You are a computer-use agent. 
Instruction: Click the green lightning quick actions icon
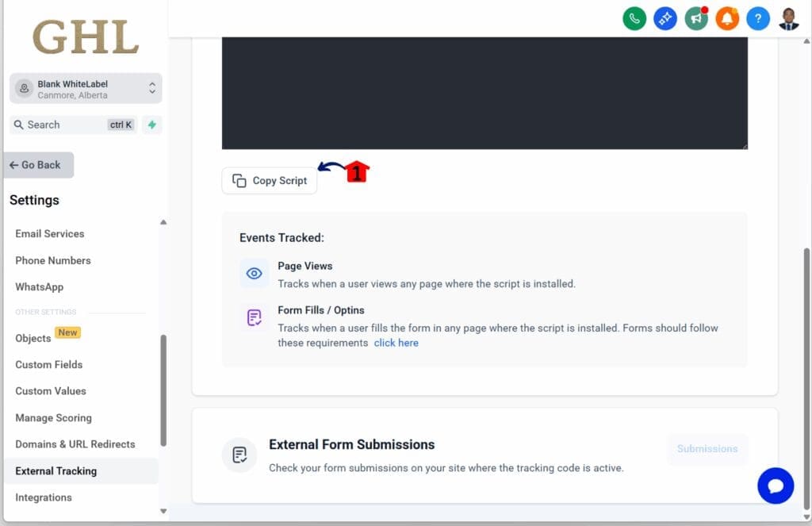(152, 125)
